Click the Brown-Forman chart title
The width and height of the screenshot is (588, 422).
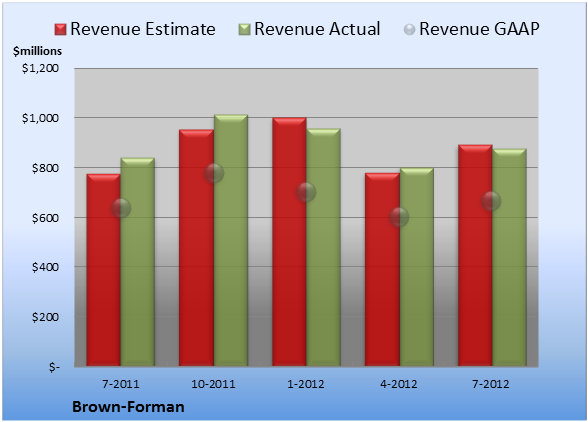128,407
